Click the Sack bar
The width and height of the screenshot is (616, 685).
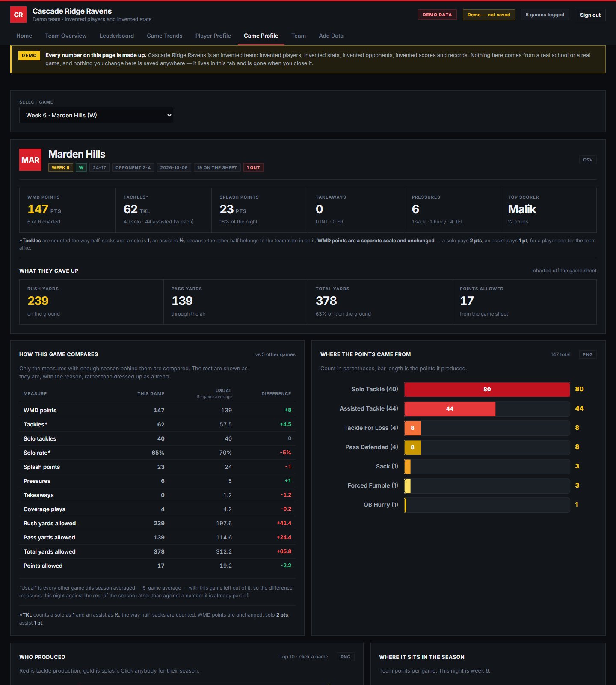click(x=408, y=466)
